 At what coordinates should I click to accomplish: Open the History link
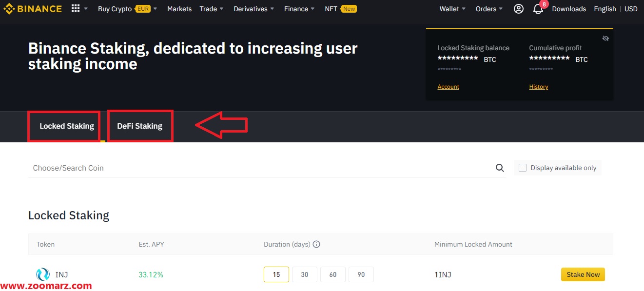pyautogui.click(x=539, y=87)
